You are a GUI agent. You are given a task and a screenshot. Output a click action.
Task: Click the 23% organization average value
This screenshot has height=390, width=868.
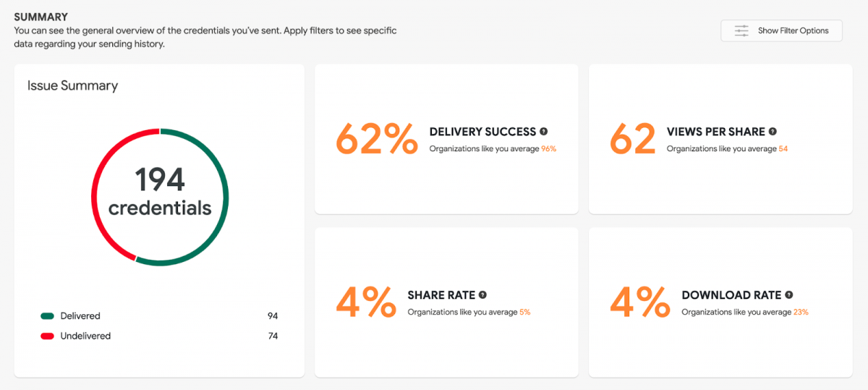pyautogui.click(x=801, y=313)
